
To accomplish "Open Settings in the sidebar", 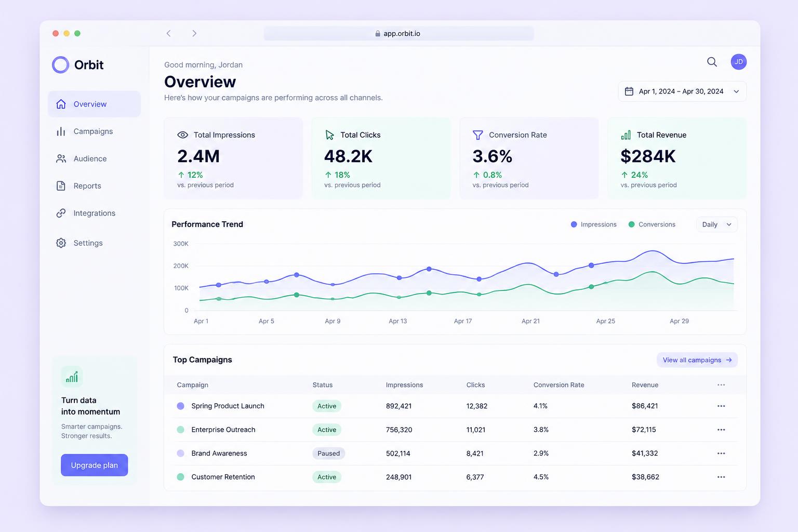I will 94,243.
